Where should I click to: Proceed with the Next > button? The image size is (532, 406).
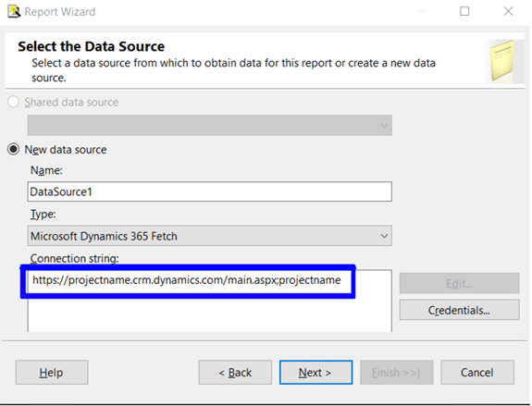pos(315,373)
